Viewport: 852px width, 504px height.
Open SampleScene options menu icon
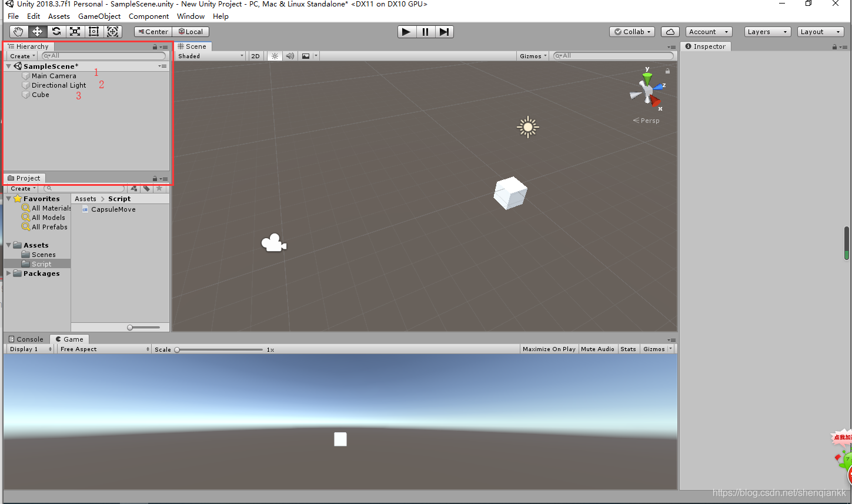[163, 66]
